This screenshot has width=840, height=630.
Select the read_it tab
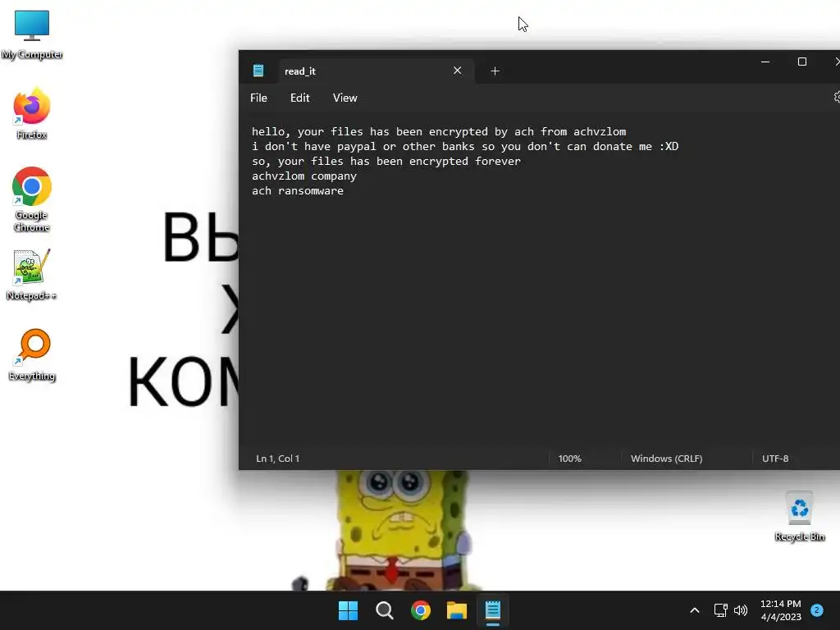(376, 71)
